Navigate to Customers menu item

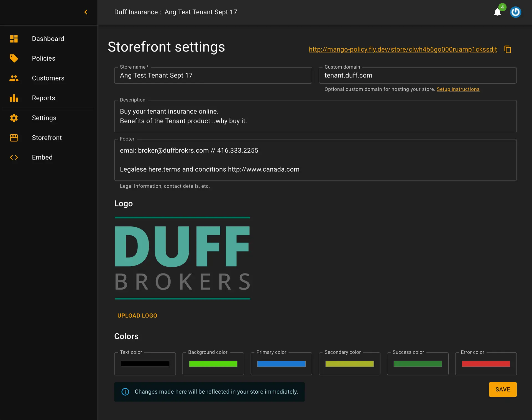[x=48, y=78]
